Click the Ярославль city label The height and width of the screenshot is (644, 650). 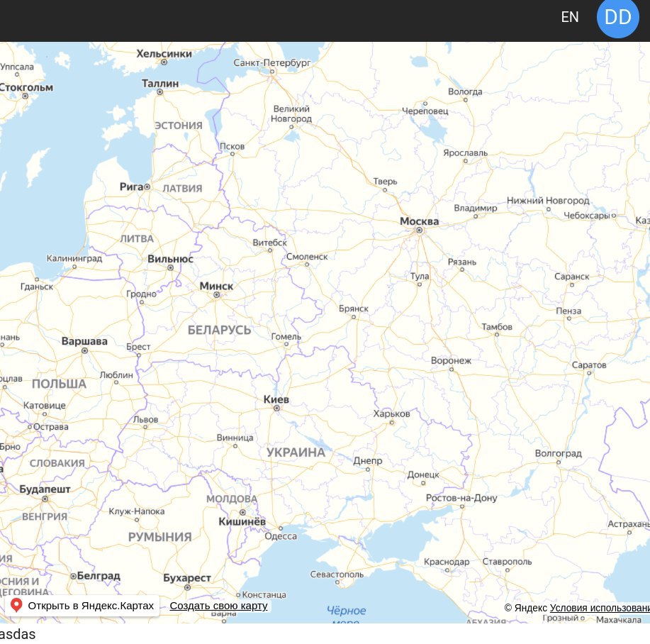pos(465,152)
